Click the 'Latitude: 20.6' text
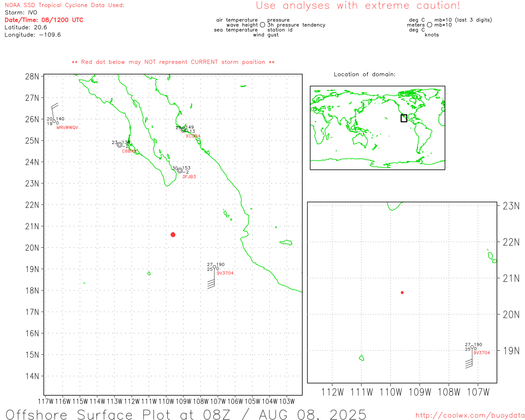This screenshot has width=525, height=420. pyautogui.click(x=26, y=27)
